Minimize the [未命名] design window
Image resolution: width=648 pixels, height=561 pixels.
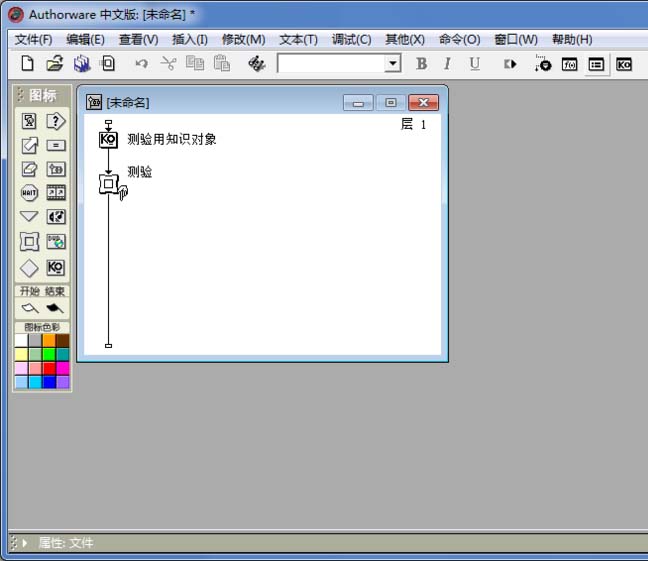click(x=358, y=103)
